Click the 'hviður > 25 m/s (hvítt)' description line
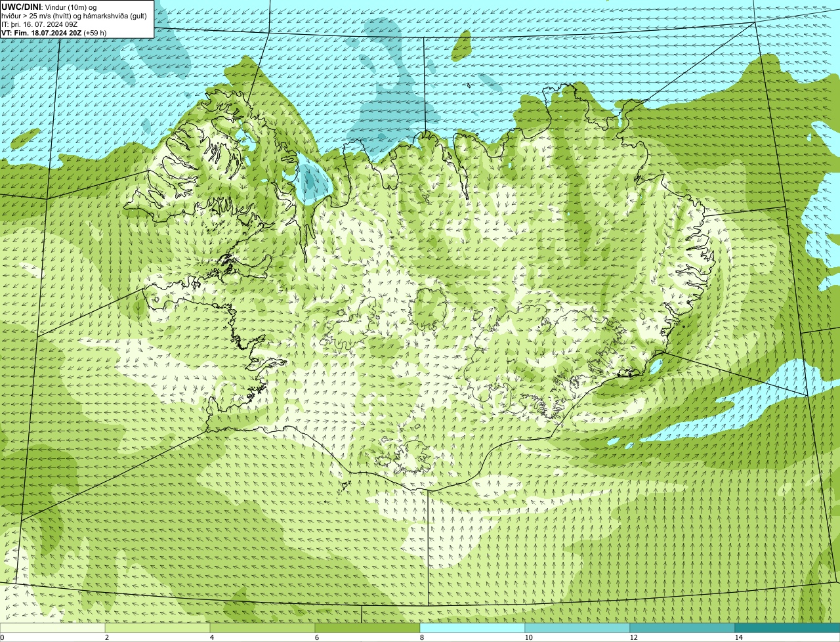Screen dimensions: 840x642 [x=74, y=16]
